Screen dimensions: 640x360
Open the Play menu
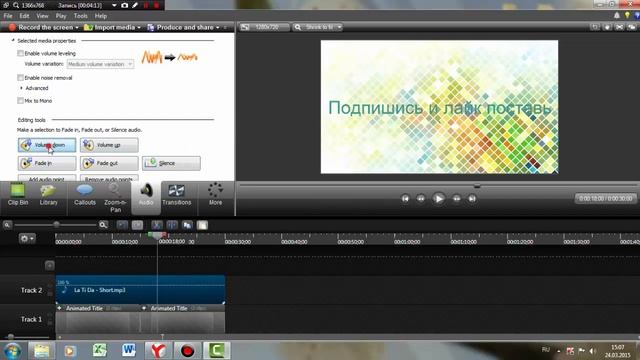point(61,16)
